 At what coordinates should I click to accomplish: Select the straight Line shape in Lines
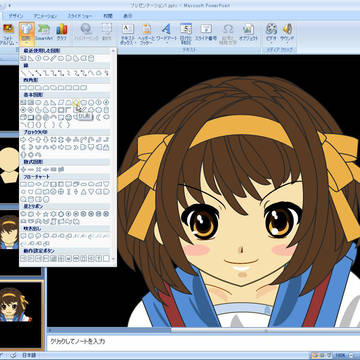(x=23, y=73)
